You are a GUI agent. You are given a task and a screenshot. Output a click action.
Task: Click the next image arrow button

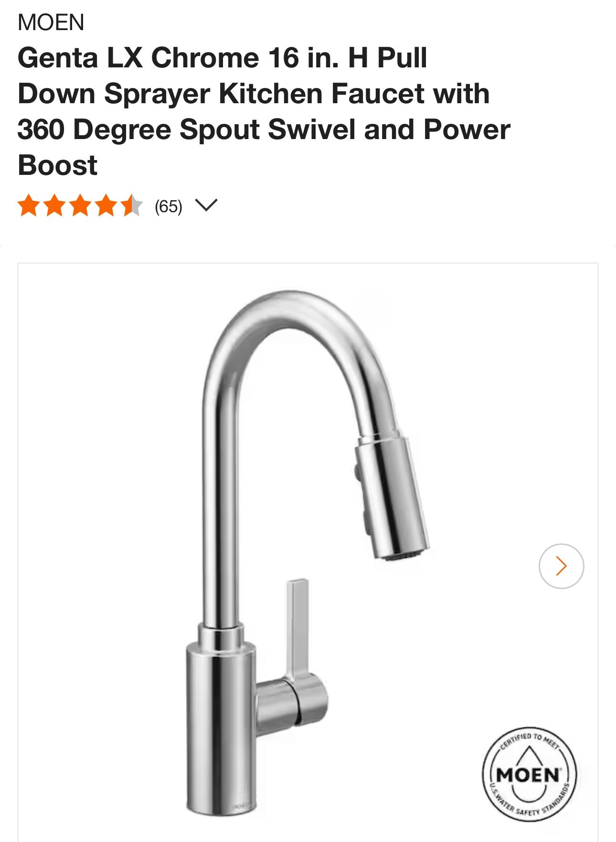561,566
